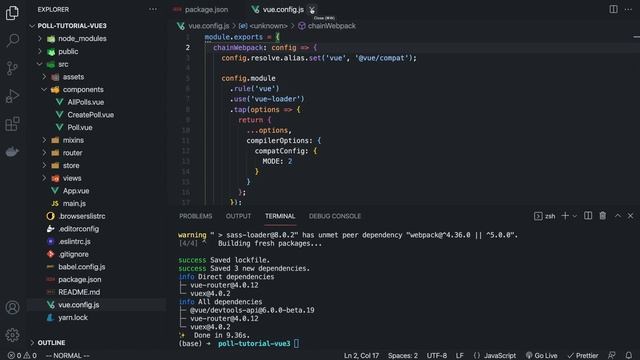This screenshot has height=360, width=640.
Task: Open the Manage settings gear
Action: (12, 335)
